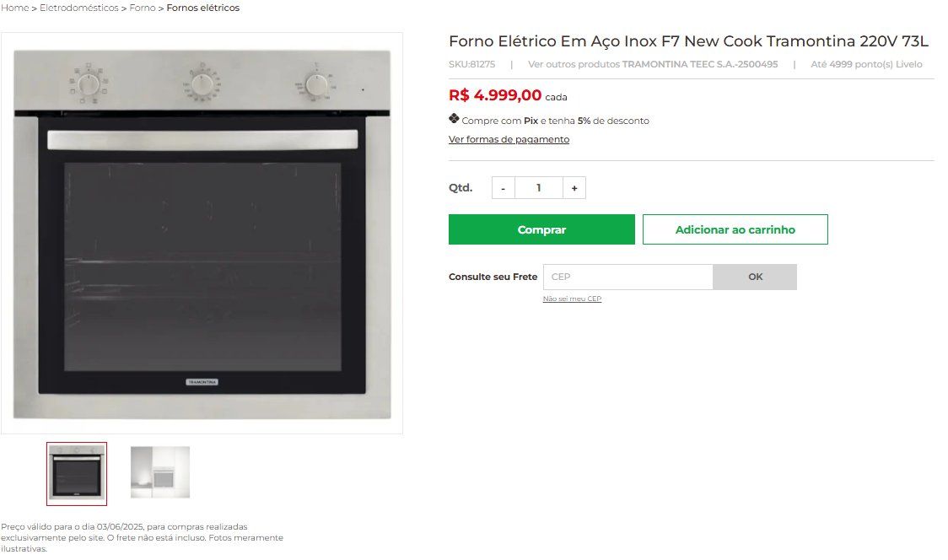Select the first oven front thumbnail
Image resolution: width=948 pixels, height=560 pixels.
pyautogui.click(x=77, y=473)
